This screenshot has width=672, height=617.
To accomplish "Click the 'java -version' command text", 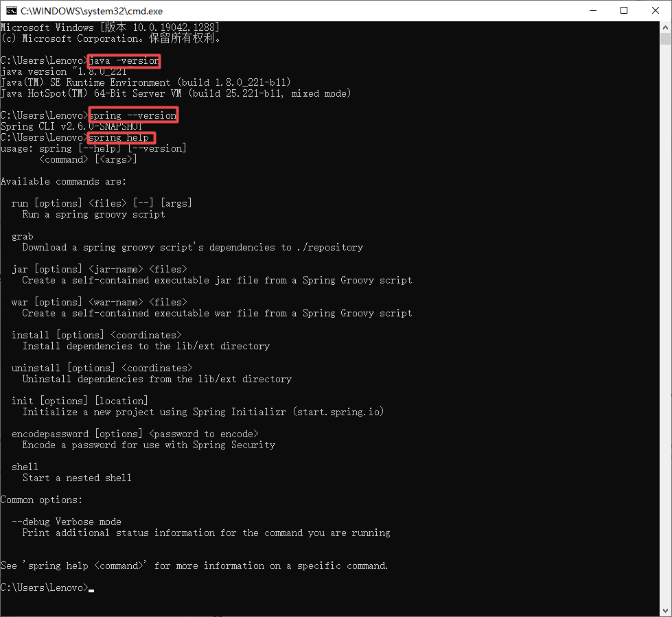I will coord(124,61).
